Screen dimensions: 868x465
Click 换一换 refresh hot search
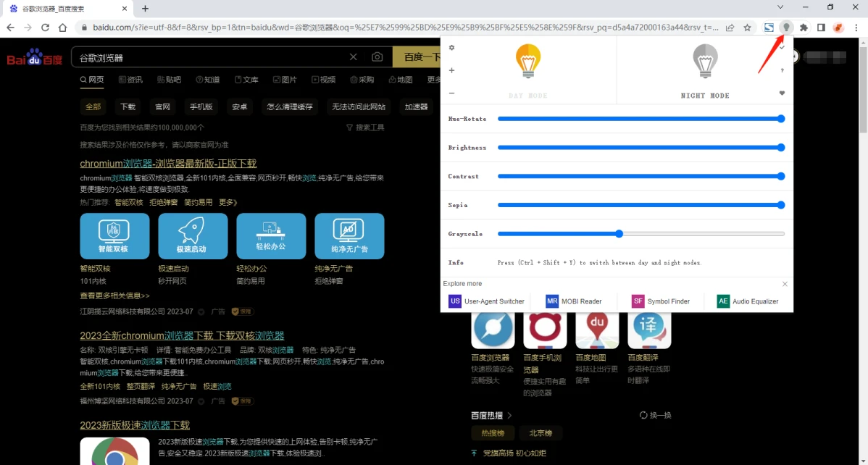click(656, 415)
